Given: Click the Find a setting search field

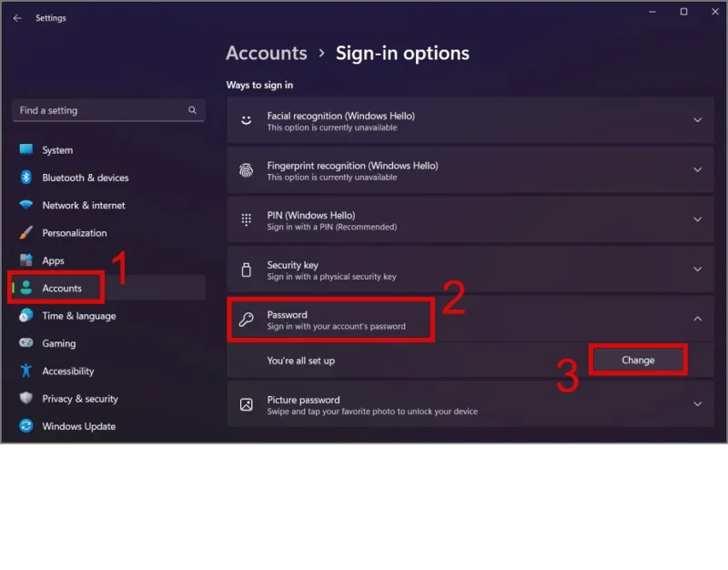Looking at the screenshot, I should click(108, 110).
